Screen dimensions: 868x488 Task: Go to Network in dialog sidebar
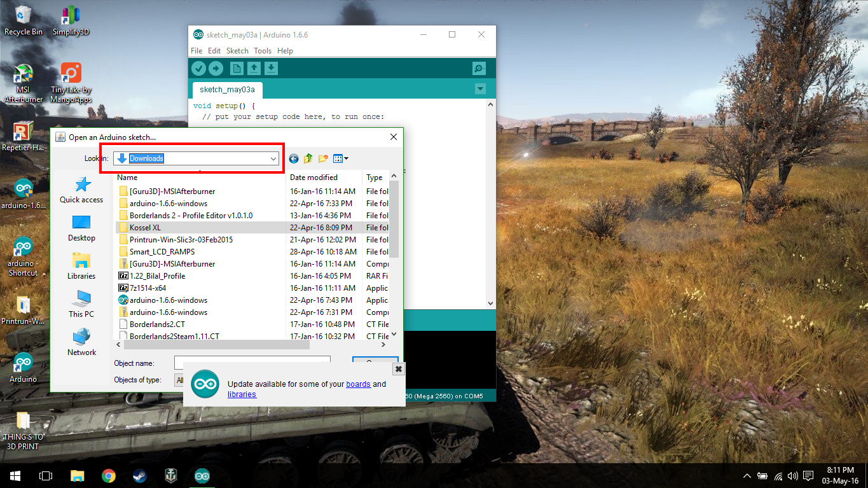tap(81, 343)
